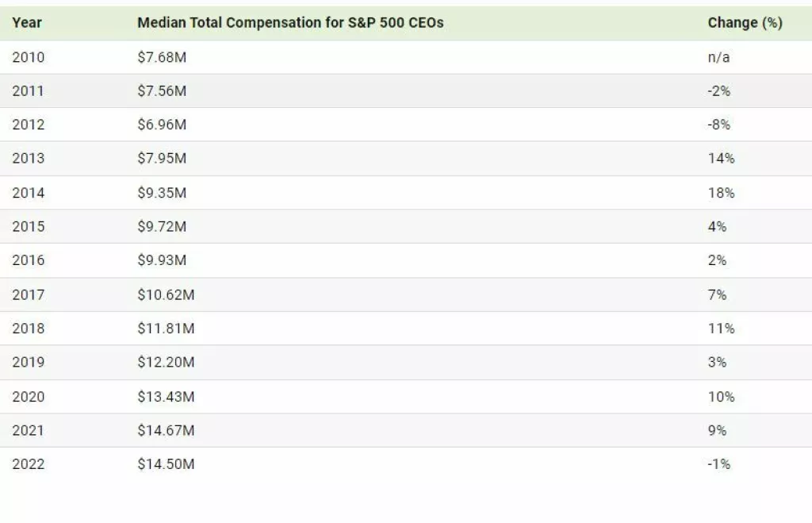Image resolution: width=812 pixels, height=523 pixels.
Task: Click the Year column header
Action: (x=27, y=23)
